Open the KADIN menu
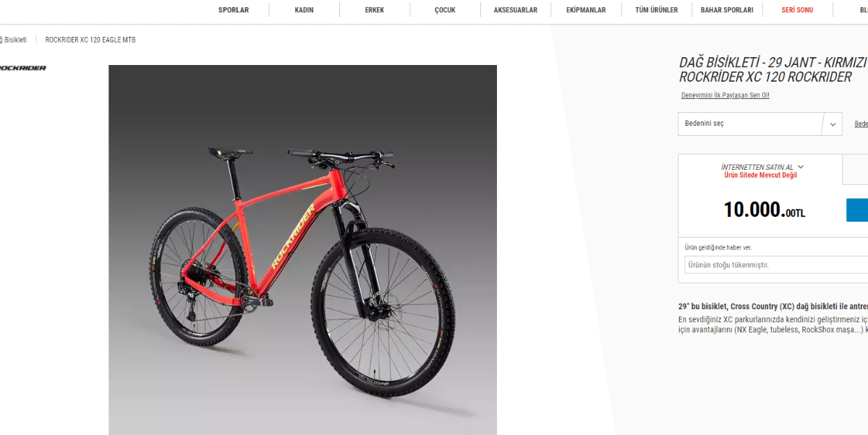This screenshot has width=868, height=435. 304,10
